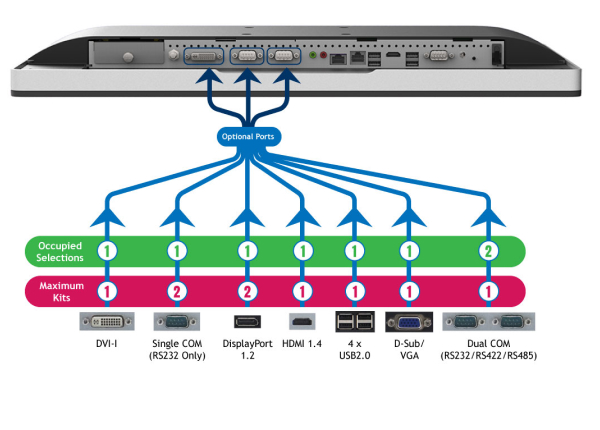Click the Optional Ports badge
The image size is (600, 430).
pos(246,135)
